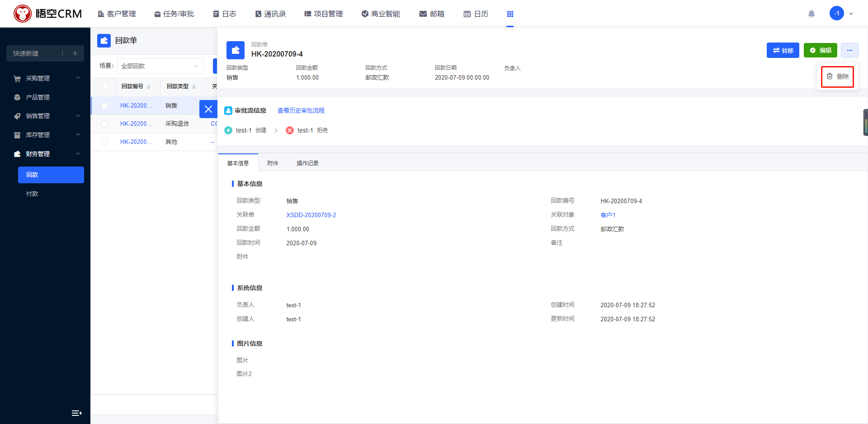Open the apps grid icon in top bar
The image size is (868, 424).
coord(510,14)
